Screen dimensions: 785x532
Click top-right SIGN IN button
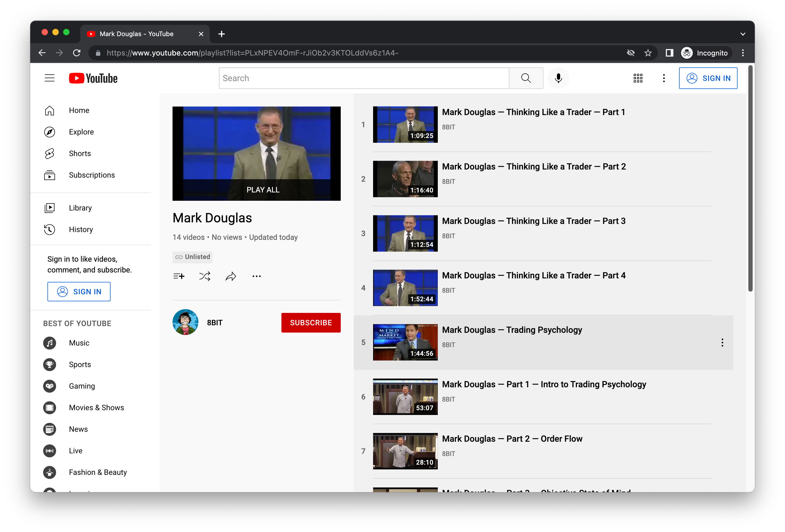[x=708, y=78]
